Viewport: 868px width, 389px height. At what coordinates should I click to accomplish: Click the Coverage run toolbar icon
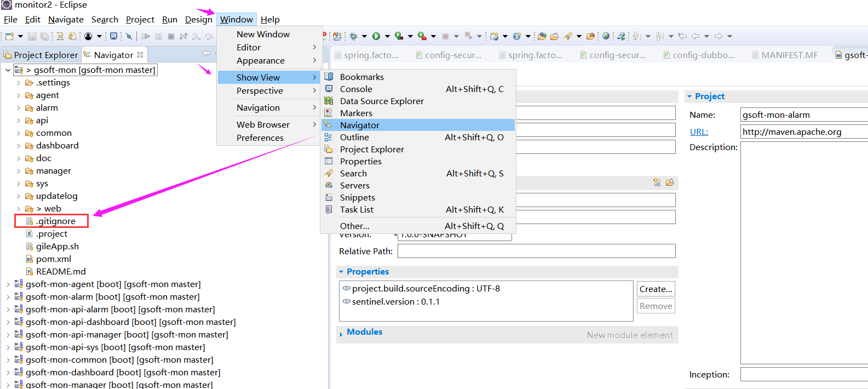click(399, 36)
